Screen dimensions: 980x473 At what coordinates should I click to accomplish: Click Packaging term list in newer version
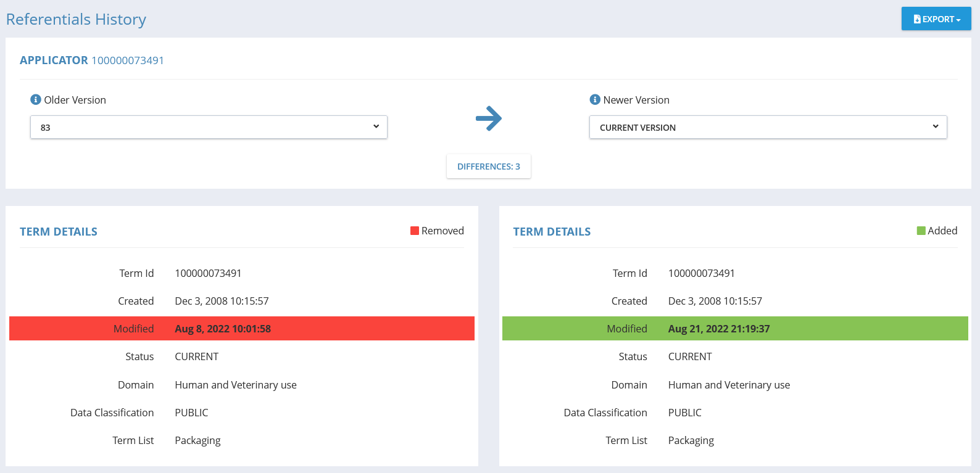point(691,440)
